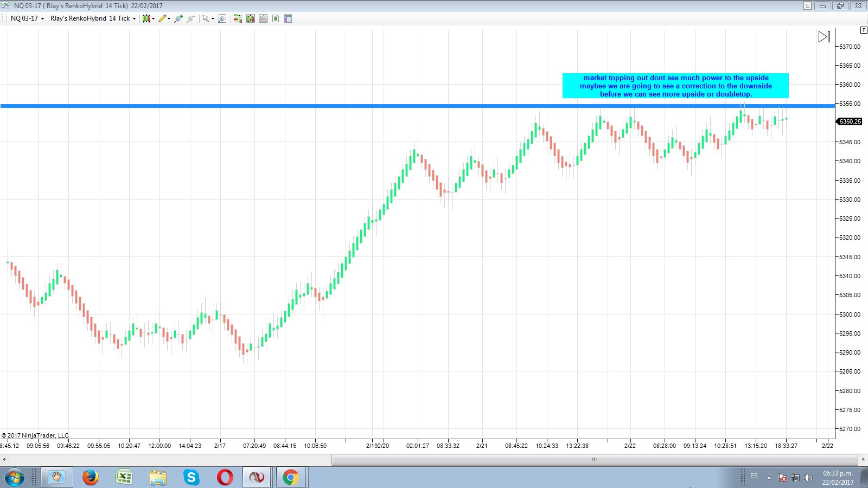Open Google Chrome from the taskbar
The width and height of the screenshot is (868, 488).
pos(291,478)
